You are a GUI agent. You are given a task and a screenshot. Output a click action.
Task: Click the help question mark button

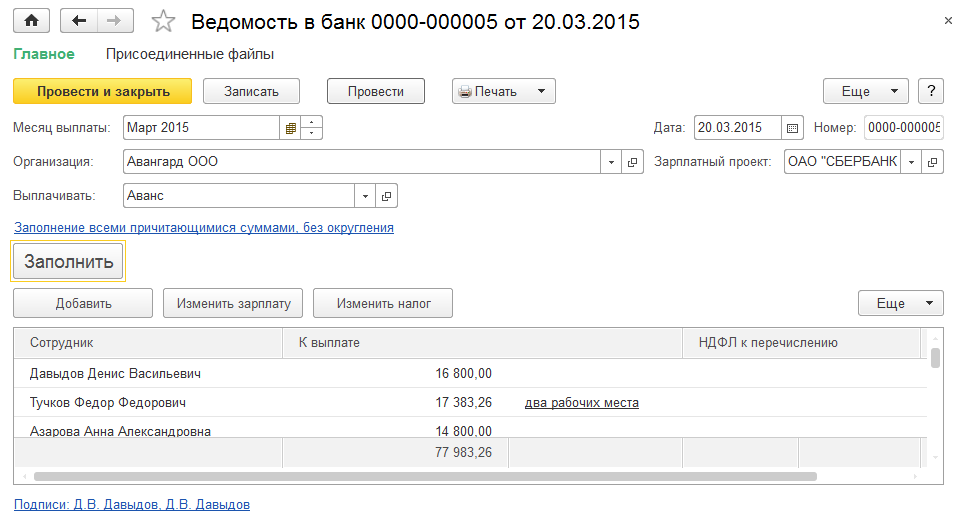click(931, 91)
